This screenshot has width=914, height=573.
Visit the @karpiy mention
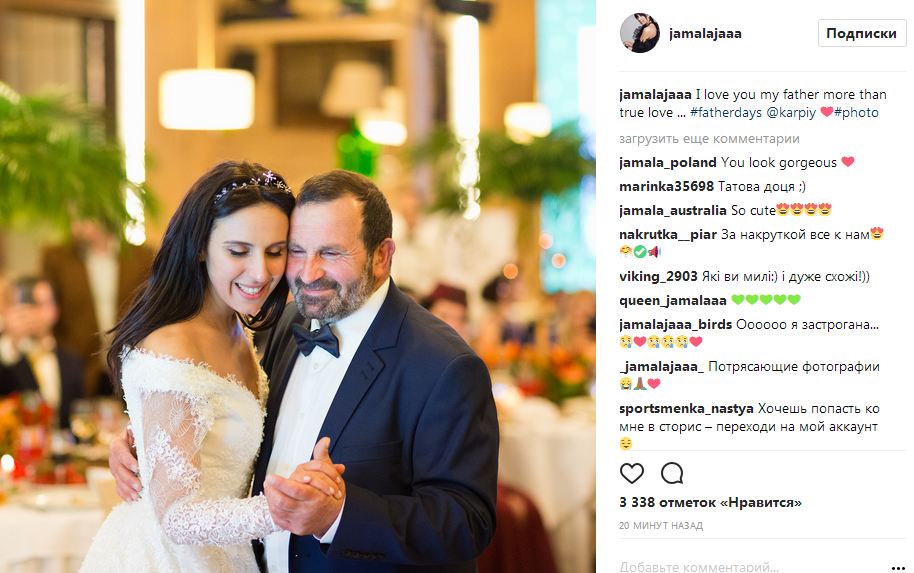pyautogui.click(x=791, y=113)
